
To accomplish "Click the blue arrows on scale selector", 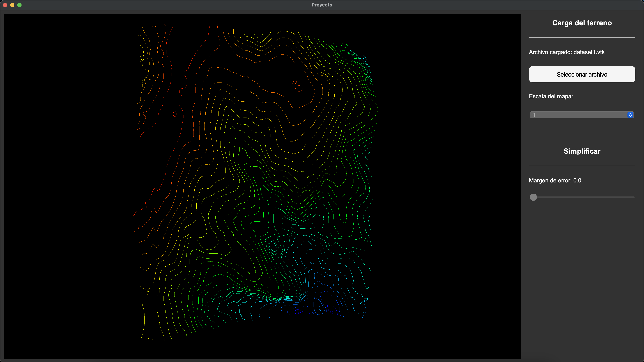I will click(630, 115).
